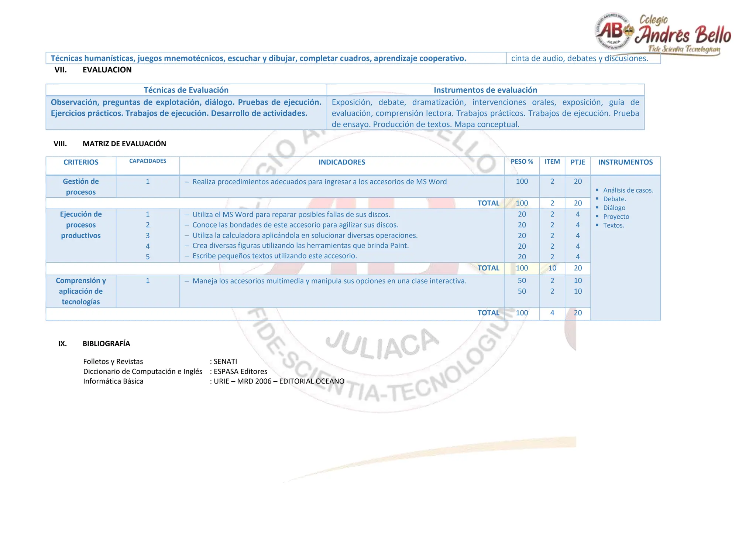This screenshot has width=756, height=535.
Task: Click the ITEM column header
Action: click(552, 161)
